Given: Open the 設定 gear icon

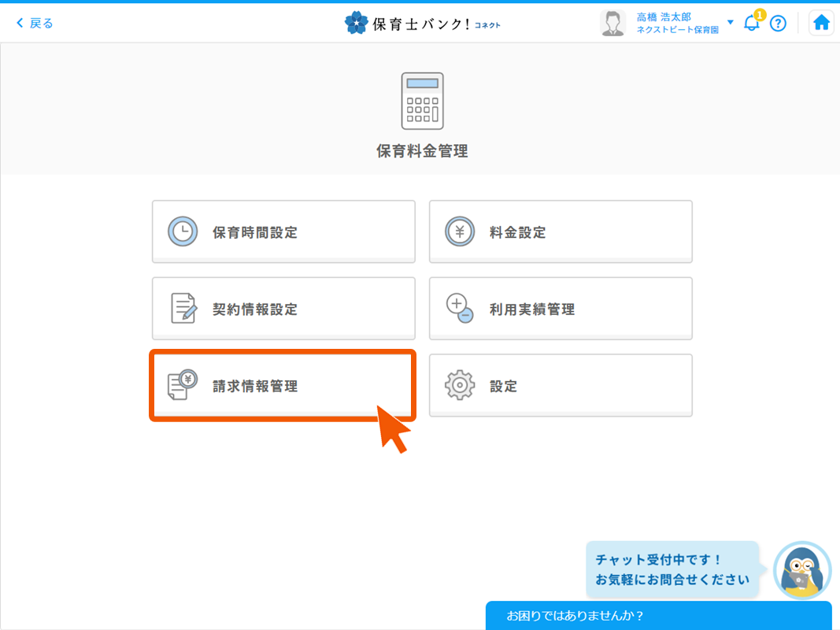Looking at the screenshot, I should (x=460, y=384).
